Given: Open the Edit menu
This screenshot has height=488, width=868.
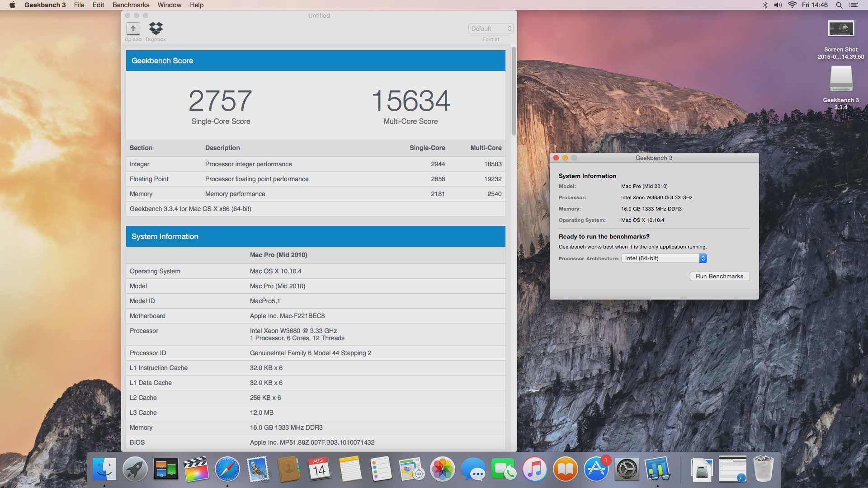Looking at the screenshot, I should pos(98,5).
